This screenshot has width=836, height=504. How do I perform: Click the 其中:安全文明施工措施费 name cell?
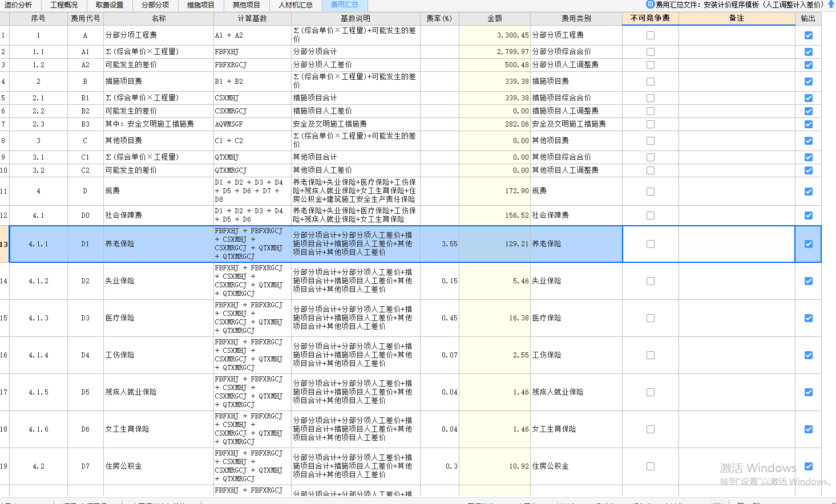click(159, 124)
